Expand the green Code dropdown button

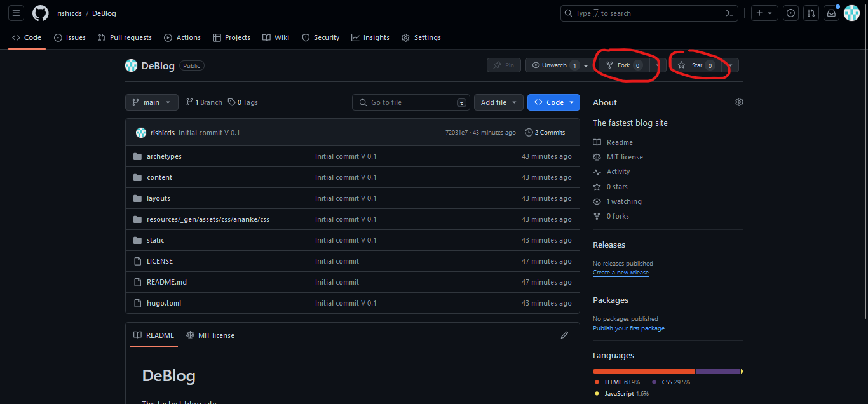[553, 102]
